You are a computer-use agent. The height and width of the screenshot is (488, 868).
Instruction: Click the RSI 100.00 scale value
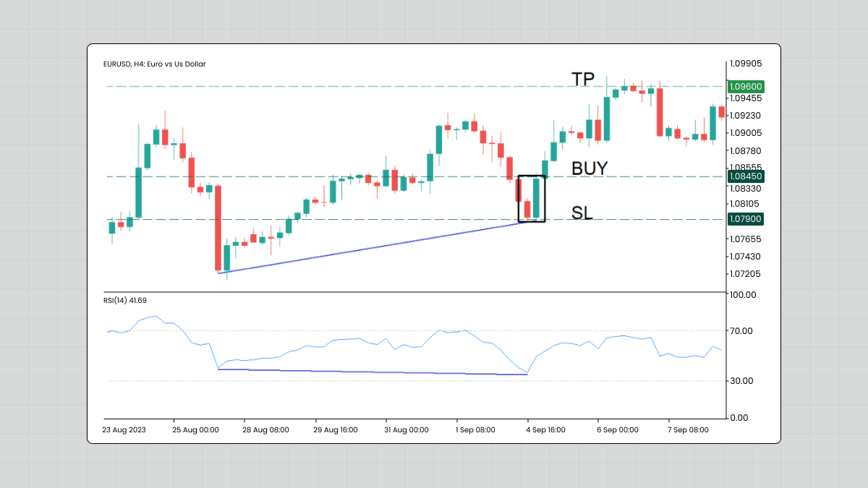tap(744, 295)
